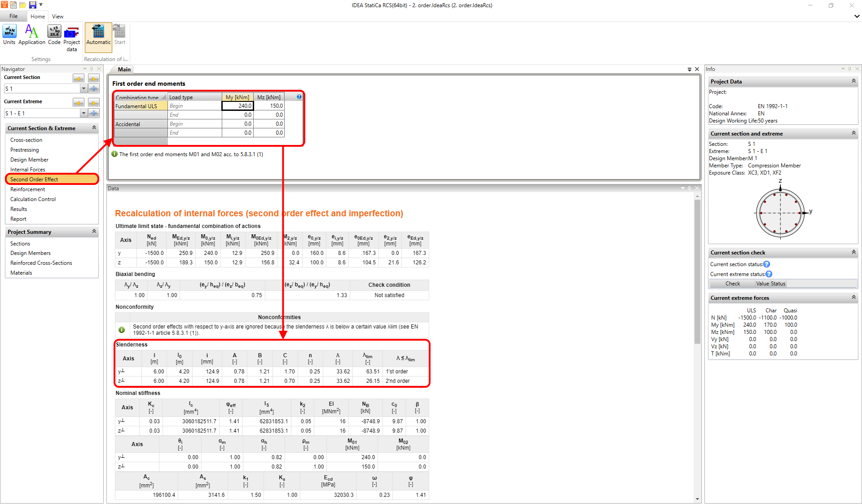Add new extreme with plus button
Image resolution: width=862 pixels, height=504 pixels.
(93, 113)
